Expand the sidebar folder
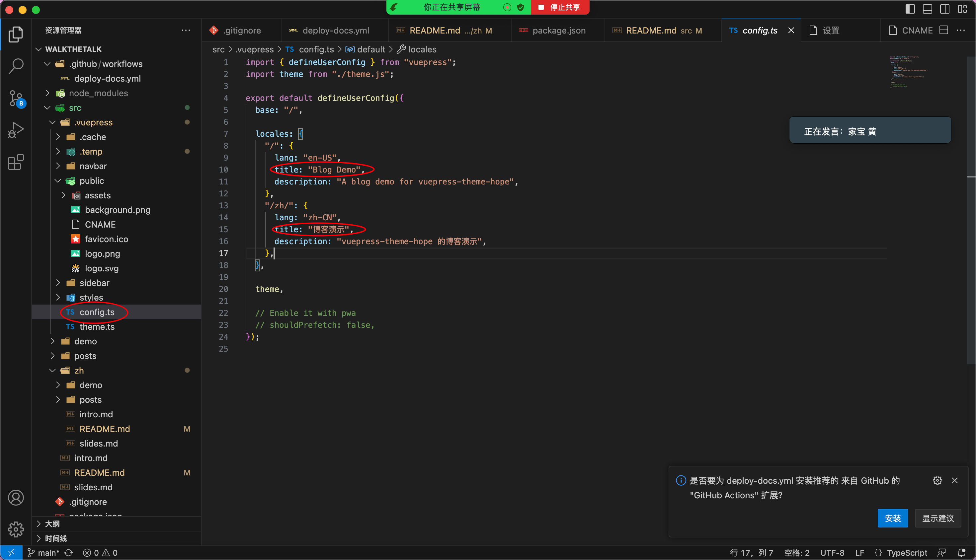Image resolution: width=976 pixels, height=560 pixels. [x=58, y=283]
